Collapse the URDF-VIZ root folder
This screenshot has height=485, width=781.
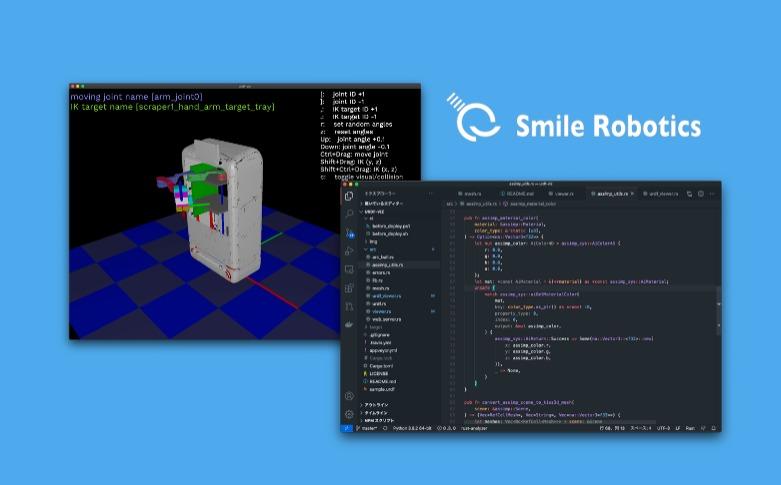(374, 212)
